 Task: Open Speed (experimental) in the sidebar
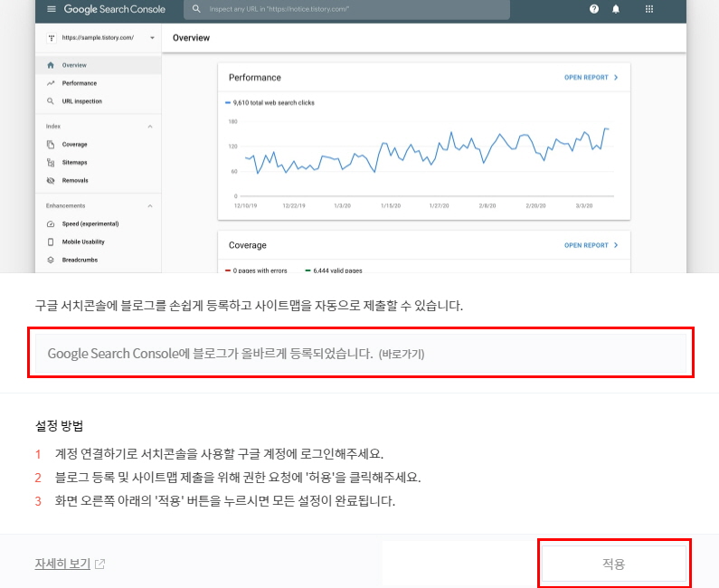99,223
